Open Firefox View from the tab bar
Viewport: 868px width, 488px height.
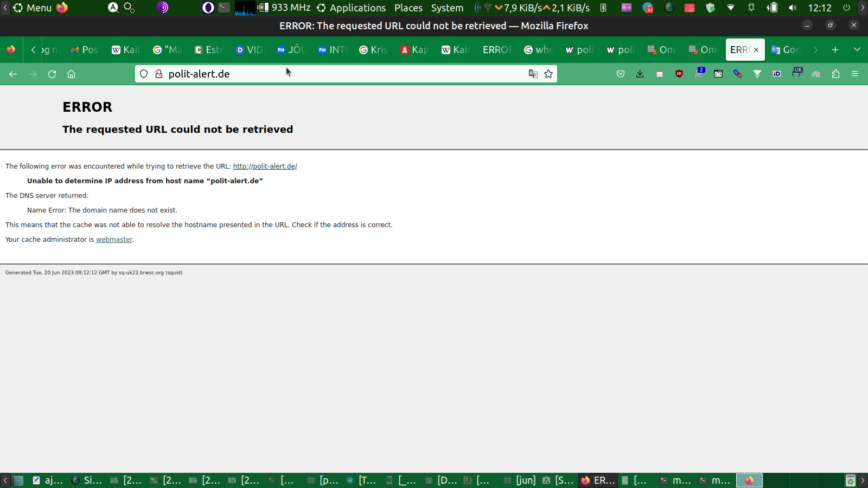[11, 49]
